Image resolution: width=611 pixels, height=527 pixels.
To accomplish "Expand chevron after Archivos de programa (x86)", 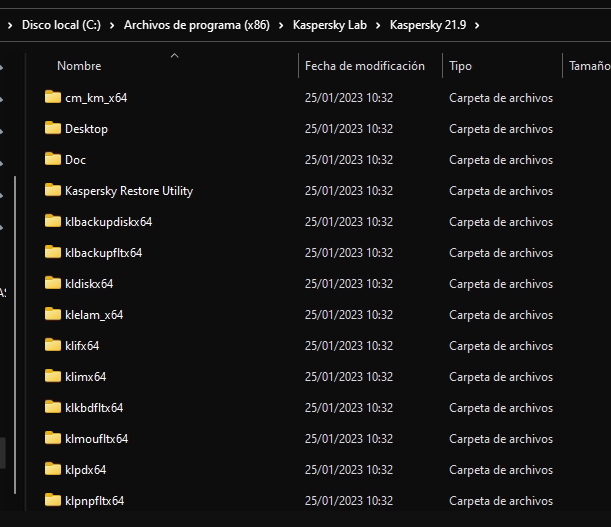I will coord(281,25).
